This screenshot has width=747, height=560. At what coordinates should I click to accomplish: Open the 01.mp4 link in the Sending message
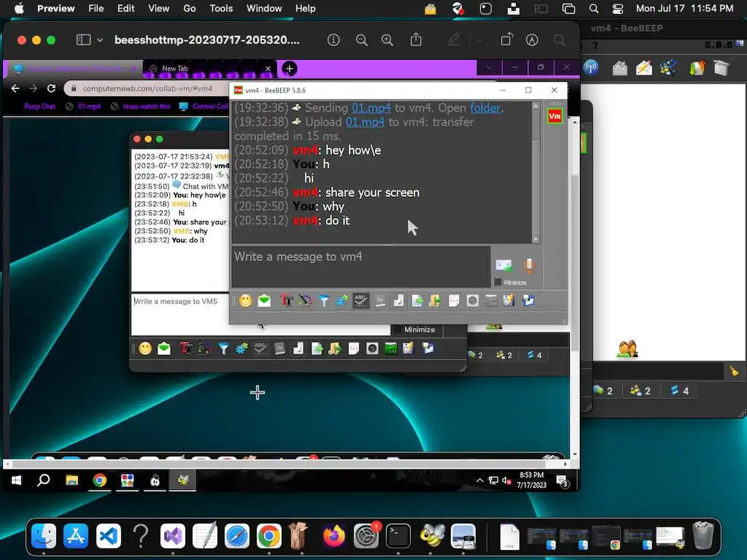pyautogui.click(x=371, y=108)
